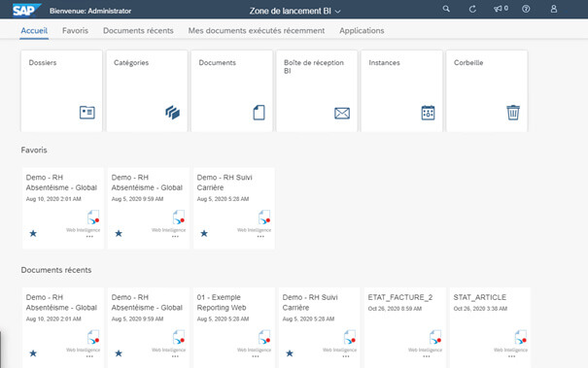
Task: Open more options on Favoris Aug 5 Absentéisme card
Action: click(x=175, y=237)
